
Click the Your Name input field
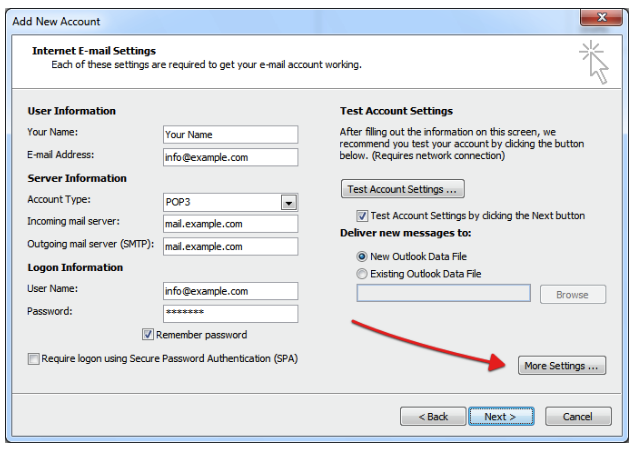point(230,134)
